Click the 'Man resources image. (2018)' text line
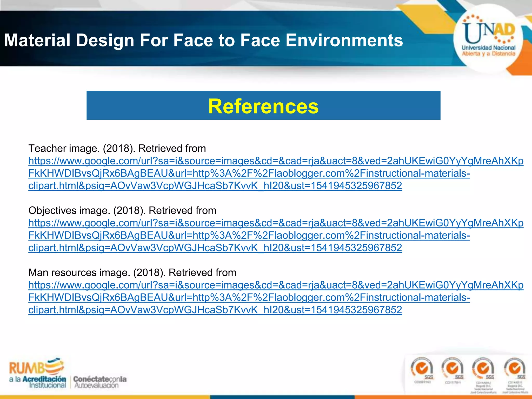The width and height of the screenshot is (532, 399). (x=132, y=272)
